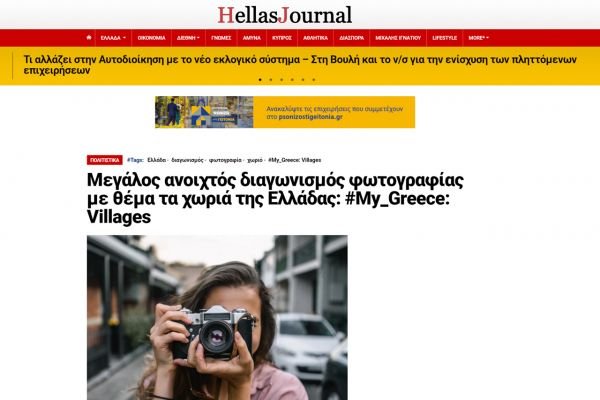Select the second ticker slide dot

point(271,80)
